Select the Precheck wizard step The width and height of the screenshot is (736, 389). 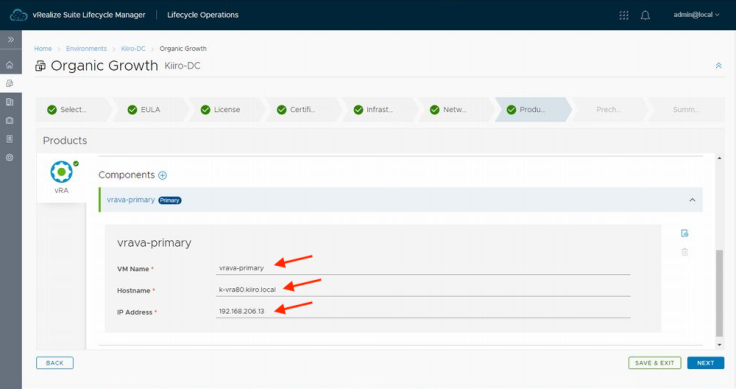[608, 109]
